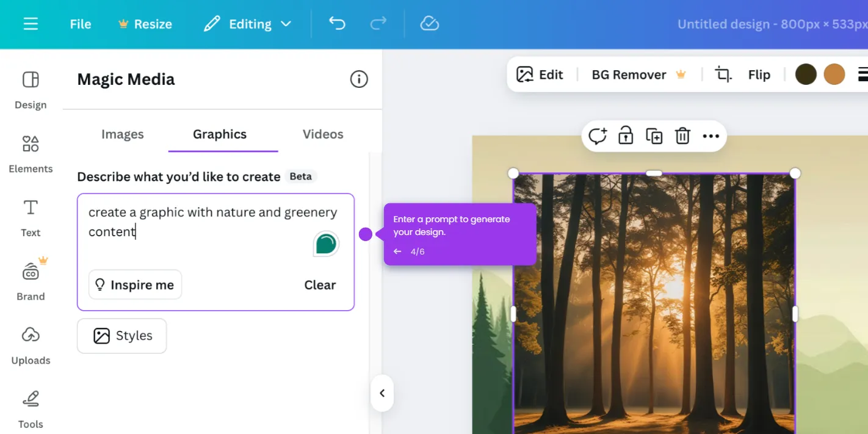
Task: Add a comment on the image
Action: click(597, 136)
